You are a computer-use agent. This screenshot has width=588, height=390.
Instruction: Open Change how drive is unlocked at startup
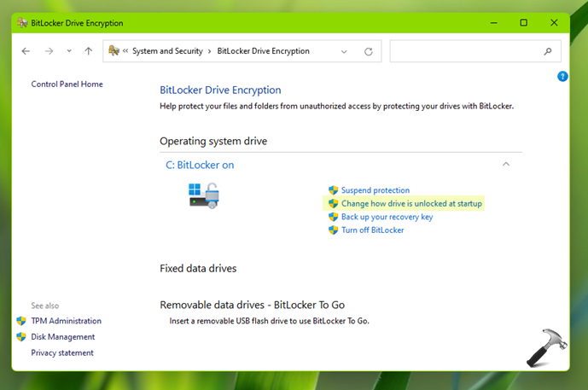tap(411, 204)
